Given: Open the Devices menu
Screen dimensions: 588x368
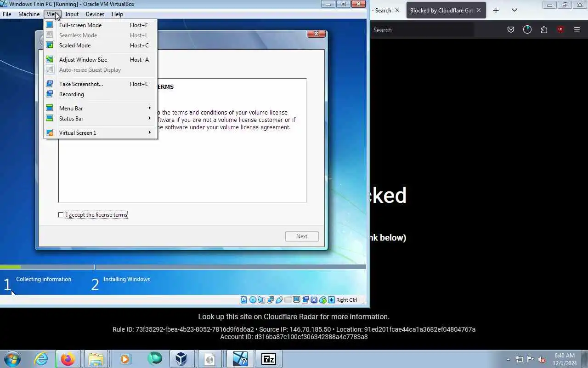Looking at the screenshot, I should tap(95, 14).
